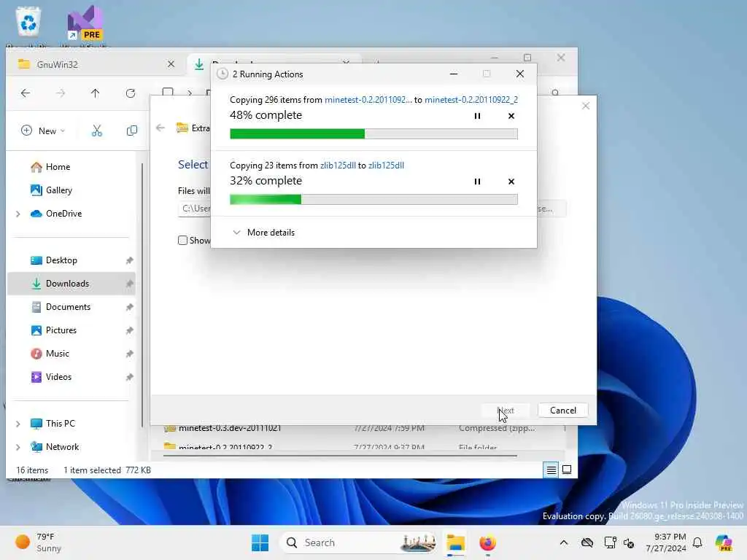Open minetest-0.2.2011092... source link

coord(368,99)
